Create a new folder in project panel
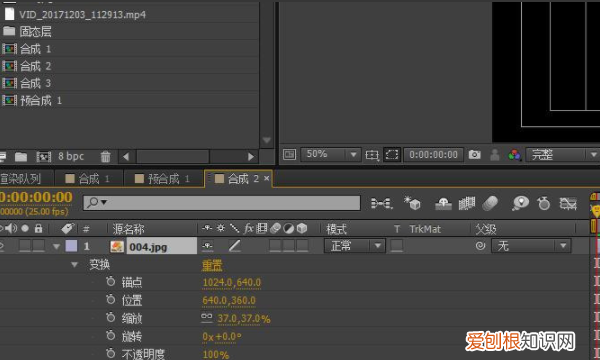Image resolution: width=600 pixels, height=360 pixels. tap(21, 156)
